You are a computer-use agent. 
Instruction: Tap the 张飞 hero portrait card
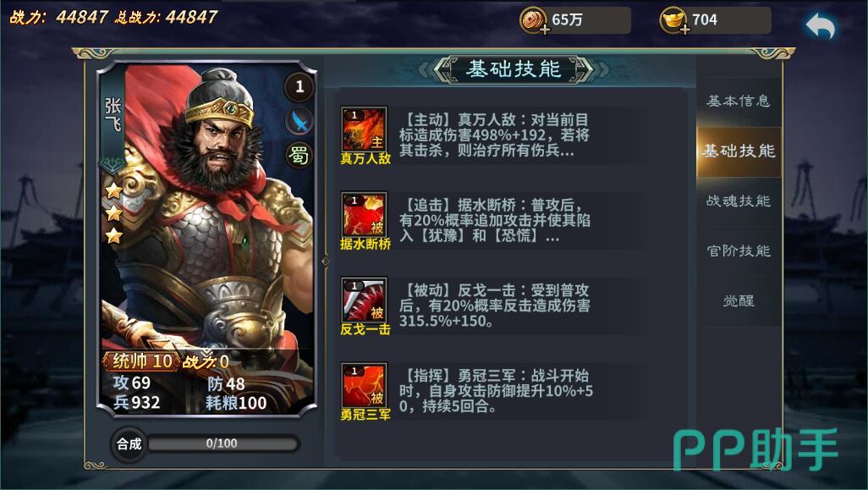(x=207, y=238)
